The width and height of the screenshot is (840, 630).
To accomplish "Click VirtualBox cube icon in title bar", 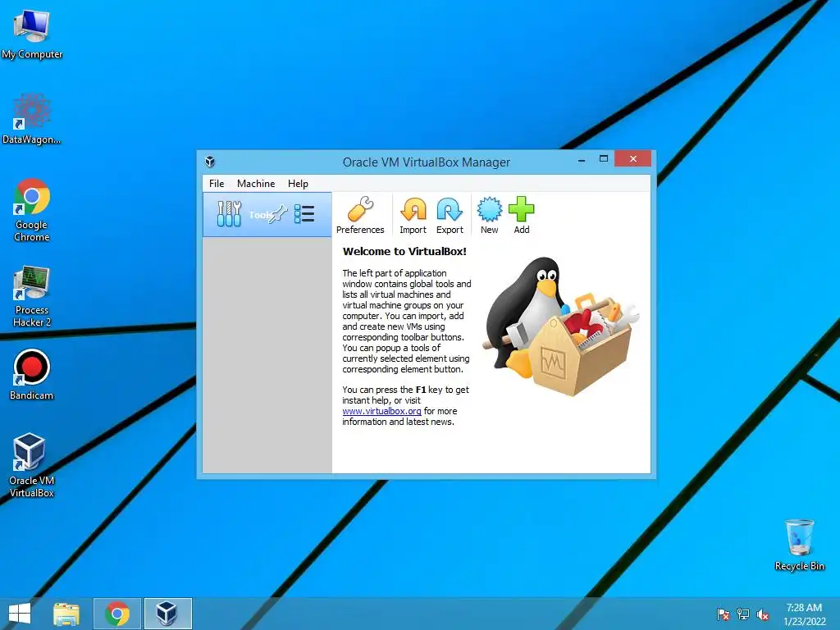I will tap(210, 162).
